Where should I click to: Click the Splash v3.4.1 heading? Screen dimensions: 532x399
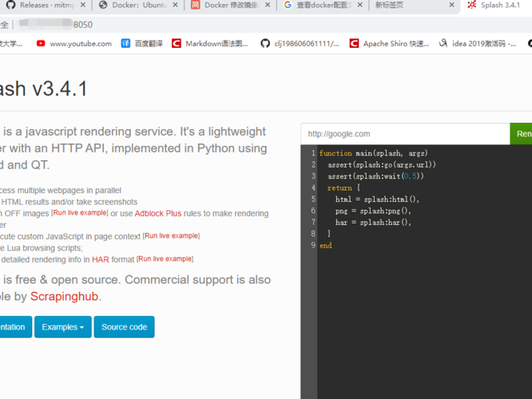[43, 89]
